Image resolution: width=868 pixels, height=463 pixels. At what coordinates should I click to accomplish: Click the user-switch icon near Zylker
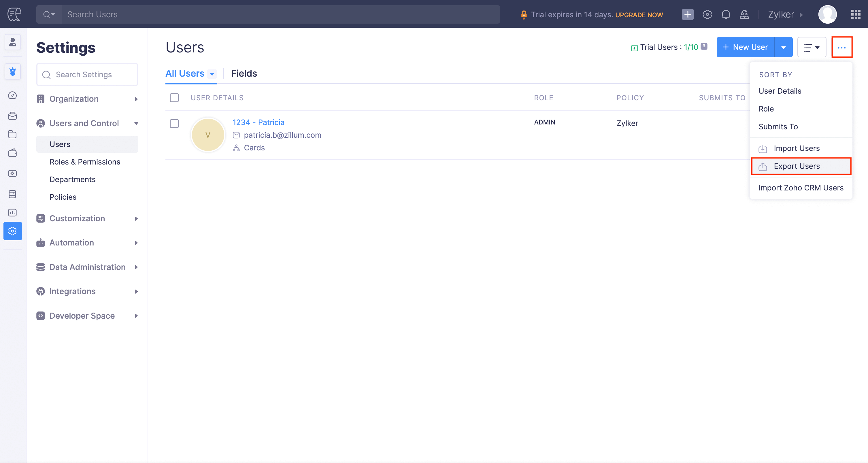pos(744,14)
